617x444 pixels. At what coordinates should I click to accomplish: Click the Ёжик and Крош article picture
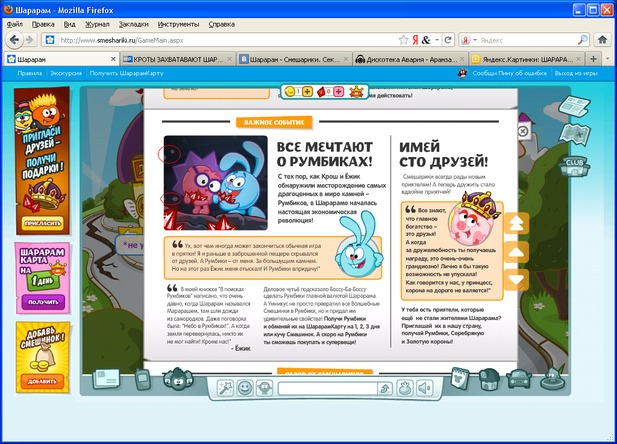(216, 183)
